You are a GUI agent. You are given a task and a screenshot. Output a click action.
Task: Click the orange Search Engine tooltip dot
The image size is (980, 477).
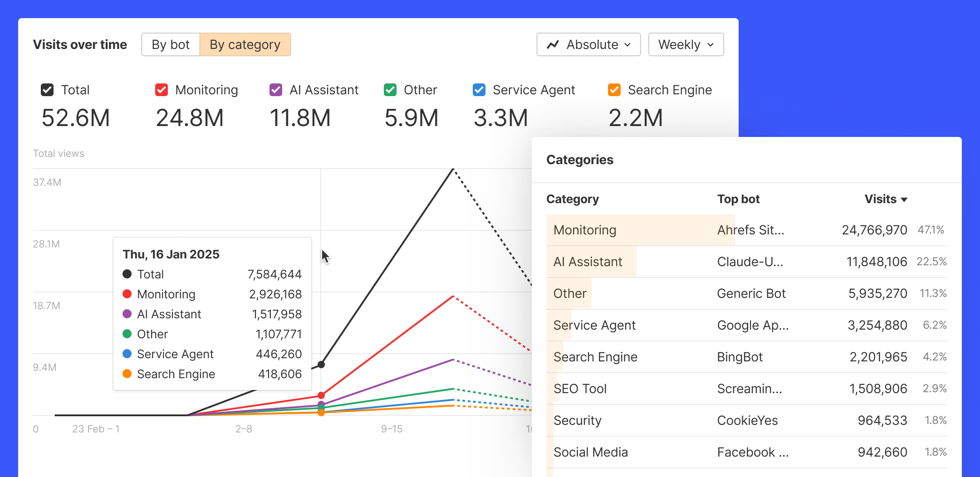point(126,374)
